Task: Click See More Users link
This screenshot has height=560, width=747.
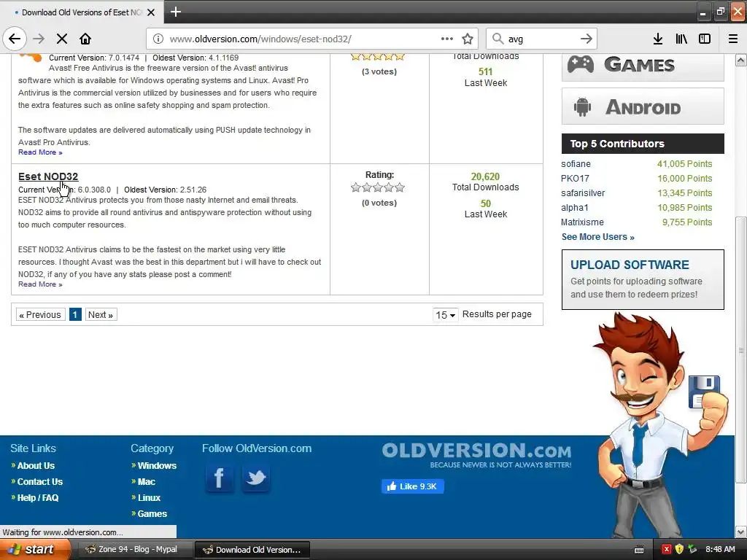Action: point(598,237)
